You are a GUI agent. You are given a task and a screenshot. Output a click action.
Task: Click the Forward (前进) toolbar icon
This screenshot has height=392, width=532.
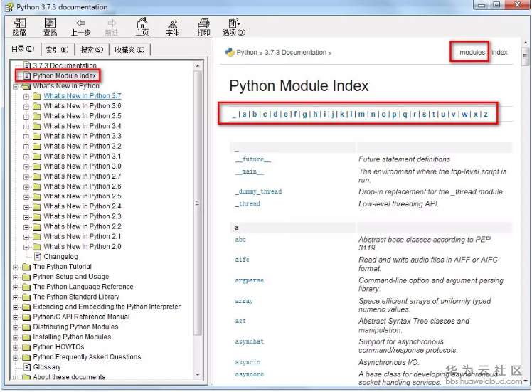point(111,27)
